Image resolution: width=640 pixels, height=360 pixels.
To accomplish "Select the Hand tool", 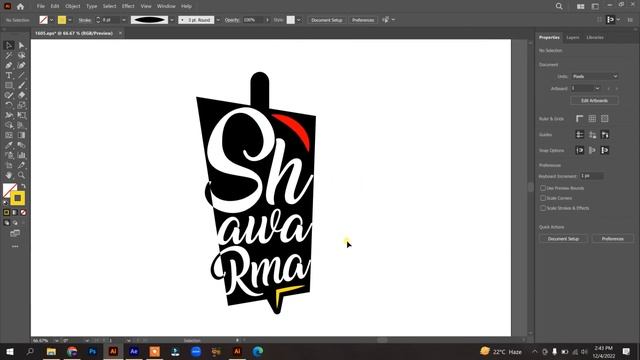I will (9, 175).
